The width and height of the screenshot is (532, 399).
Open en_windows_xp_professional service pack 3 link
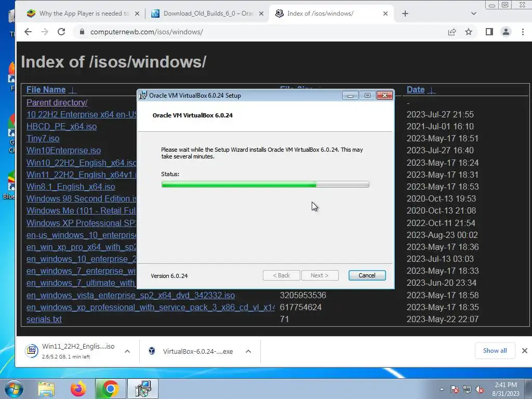click(x=151, y=308)
